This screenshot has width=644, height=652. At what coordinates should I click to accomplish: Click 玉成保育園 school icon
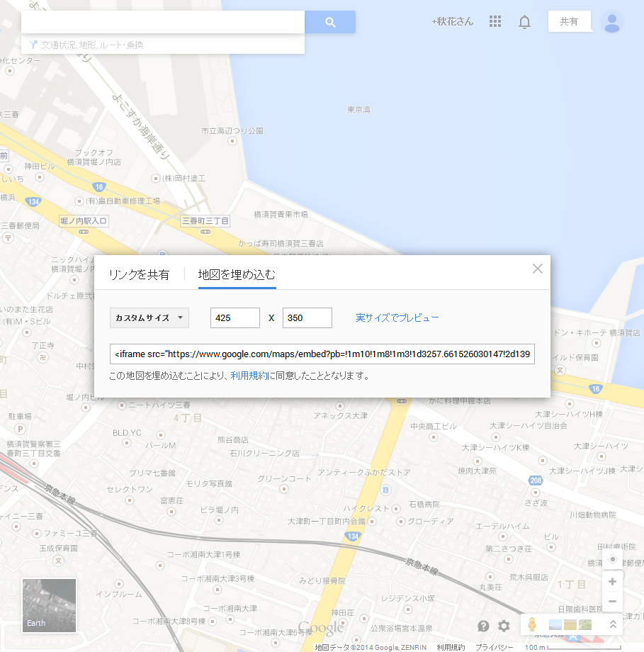(59, 561)
